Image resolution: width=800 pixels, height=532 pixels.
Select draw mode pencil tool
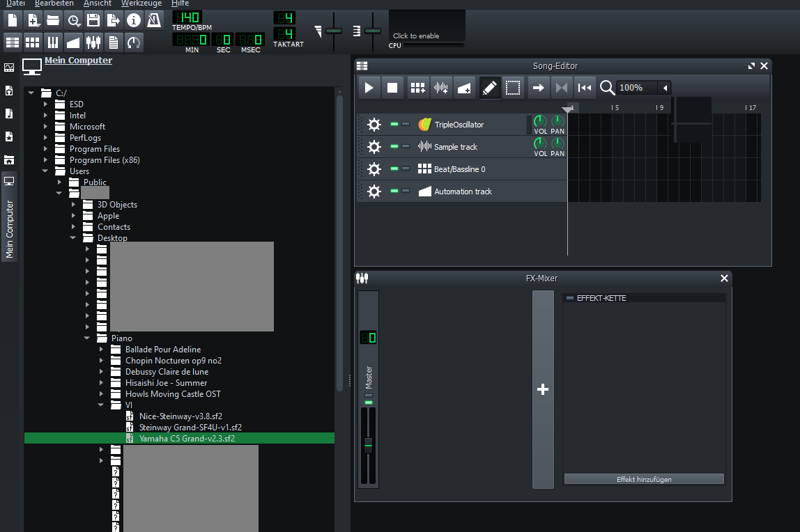[490, 88]
